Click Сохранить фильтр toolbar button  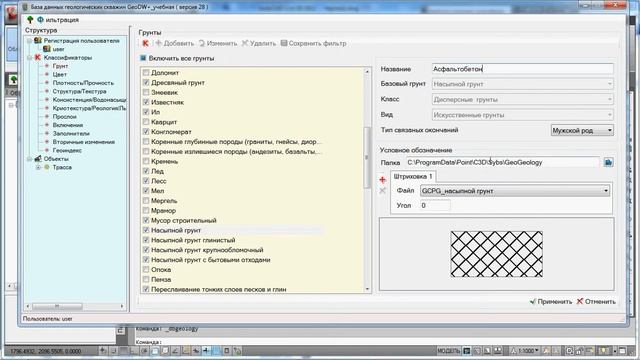[x=313, y=43]
